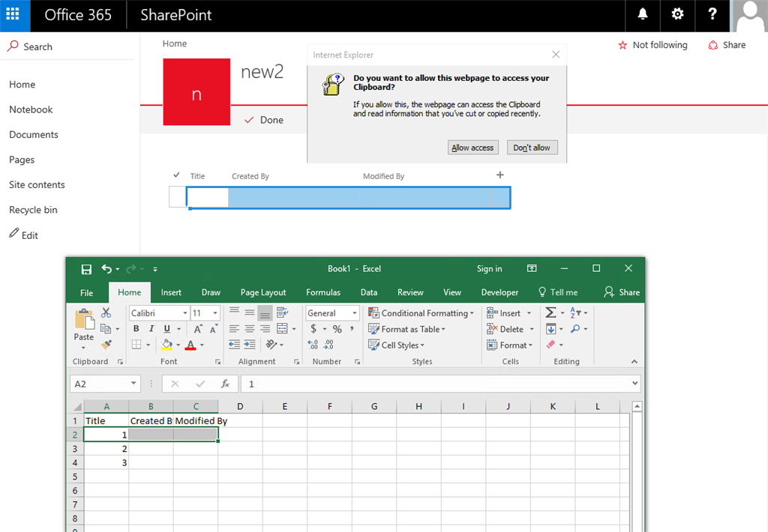Open the help question mark
The height and width of the screenshot is (532, 768).
tap(712, 15)
